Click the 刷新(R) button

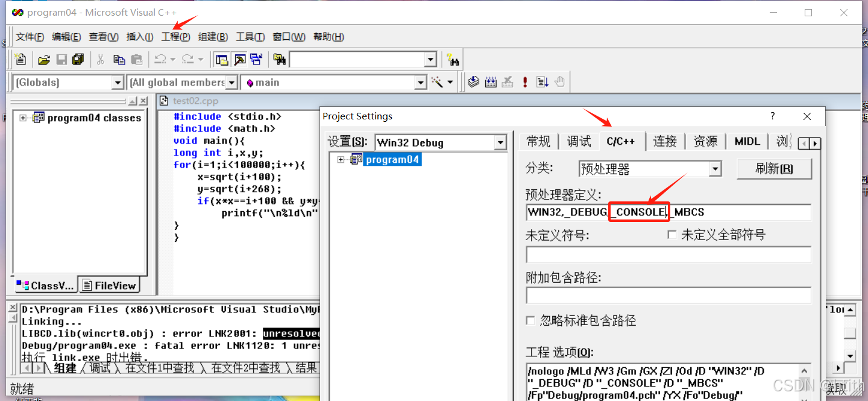775,169
